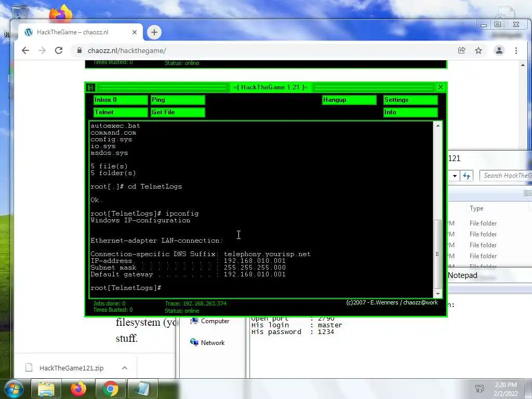Click 'His login : master' text in Notepad
This screenshot has height=399, width=532.
[297, 325]
